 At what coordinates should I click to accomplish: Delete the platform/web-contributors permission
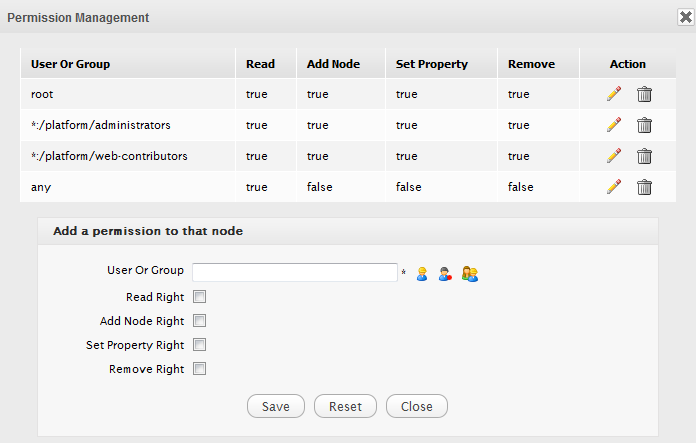(645, 156)
